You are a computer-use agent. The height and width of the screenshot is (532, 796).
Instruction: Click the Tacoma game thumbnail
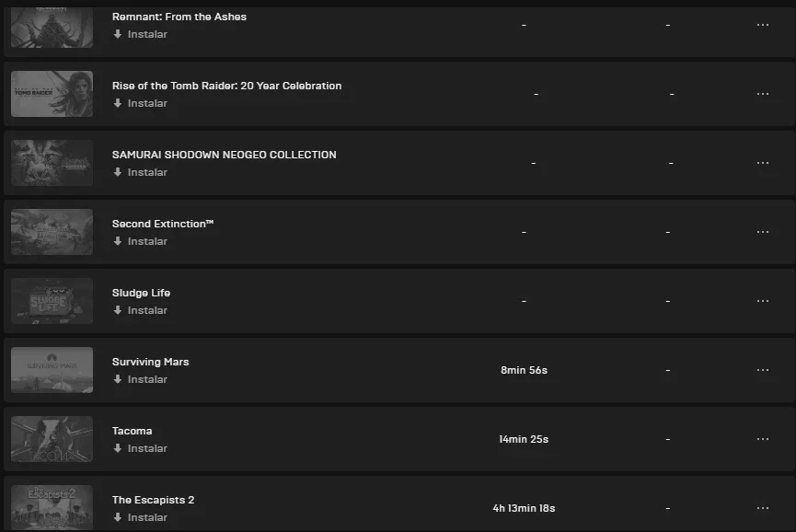tap(52, 439)
